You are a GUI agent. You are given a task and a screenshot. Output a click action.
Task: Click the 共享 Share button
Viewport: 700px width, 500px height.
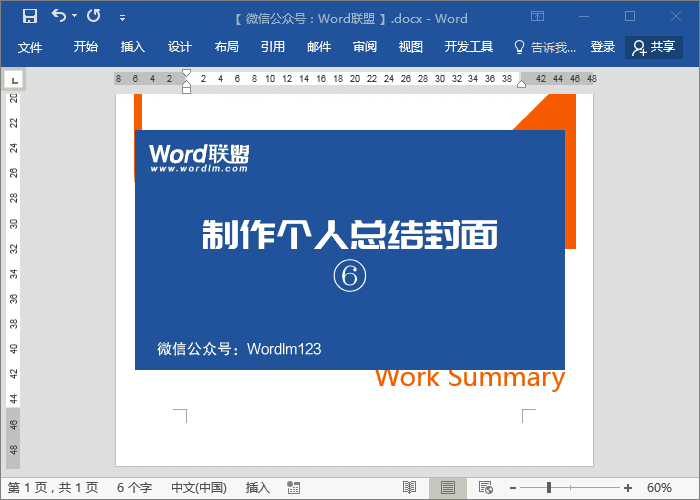pyautogui.click(x=654, y=47)
